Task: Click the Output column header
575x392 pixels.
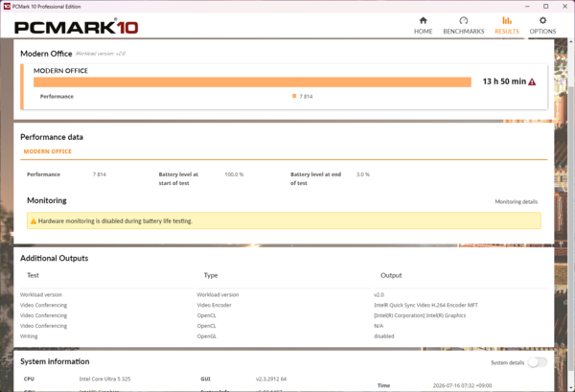Action: pyautogui.click(x=391, y=275)
